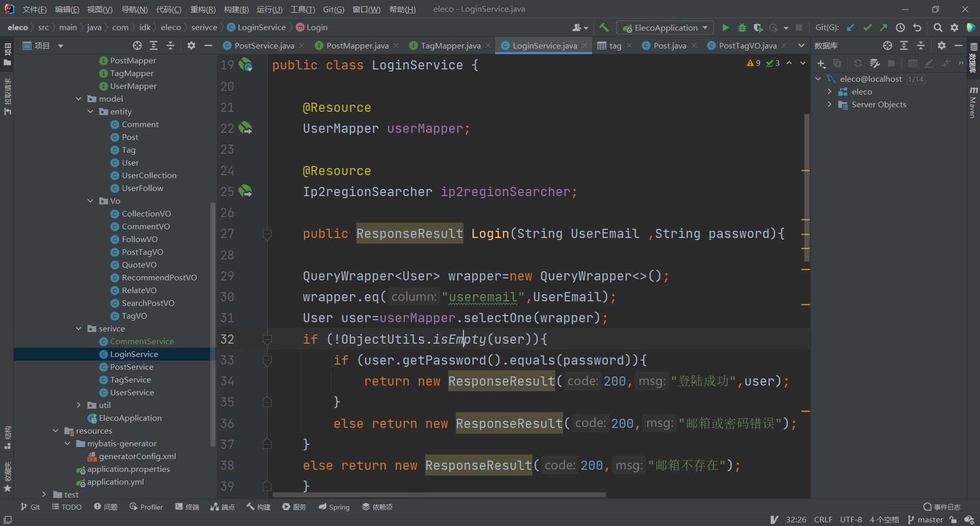This screenshot has width=980, height=526.
Task: Collapse the serivce folder
Action: (79, 328)
